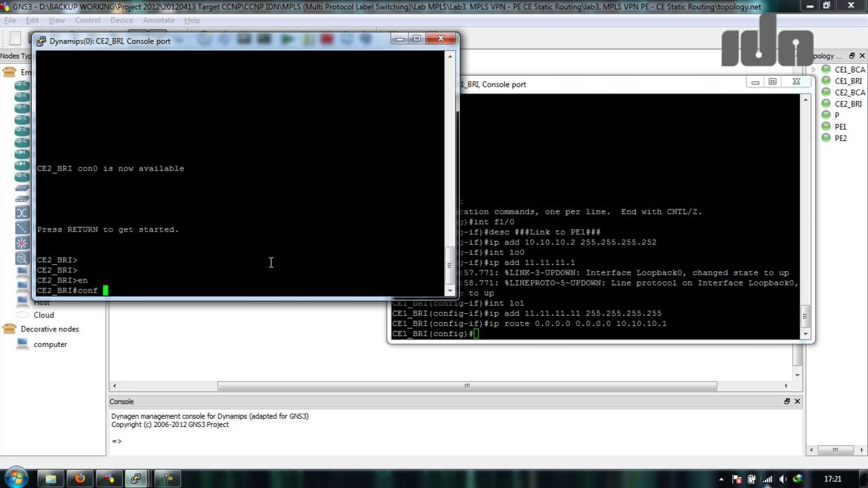The width and height of the screenshot is (868, 488).
Task: Click the workspace scrollbar left arrow
Action: coord(113,386)
